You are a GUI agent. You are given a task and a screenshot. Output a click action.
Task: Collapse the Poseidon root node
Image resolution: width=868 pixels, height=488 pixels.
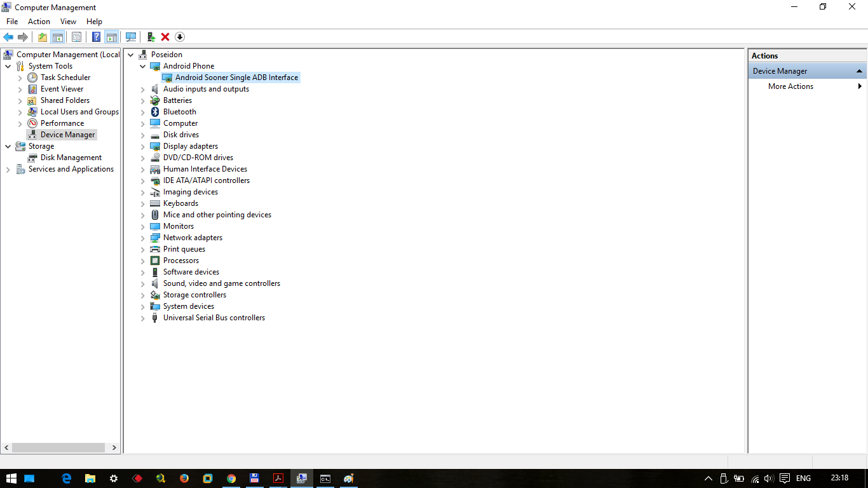[131, 55]
